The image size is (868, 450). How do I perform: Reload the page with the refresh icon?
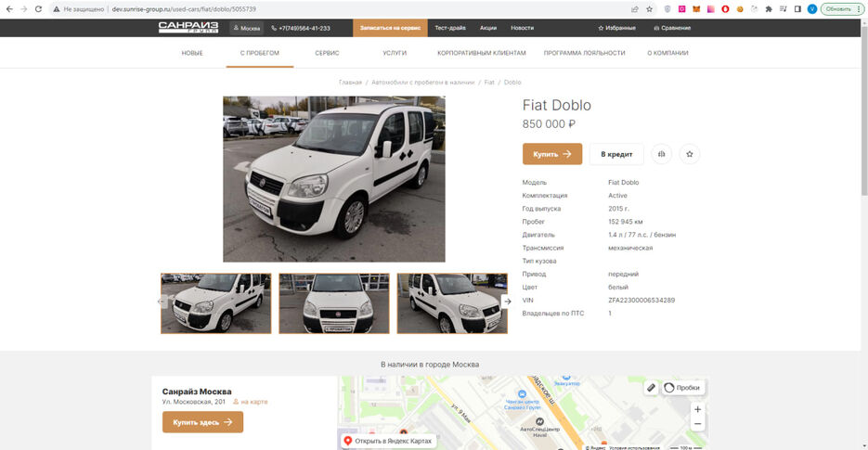[x=38, y=9]
